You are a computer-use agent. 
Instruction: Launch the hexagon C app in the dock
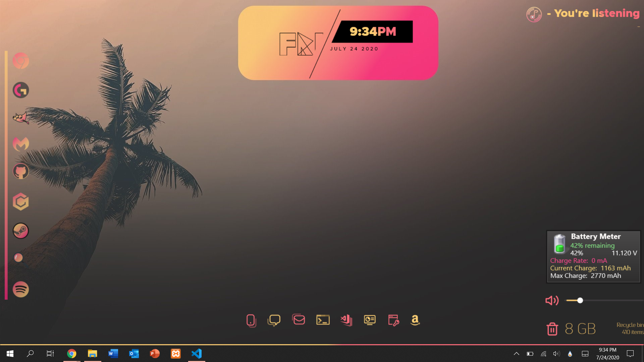click(x=21, y=201)
